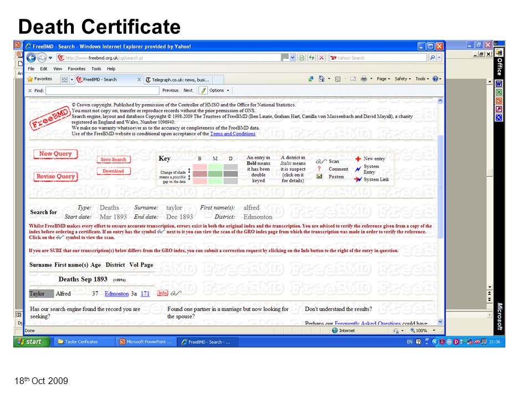The width and height of the screenshot is (532, 399).
Task: Click the Download button
Action: tap(113, 171)
